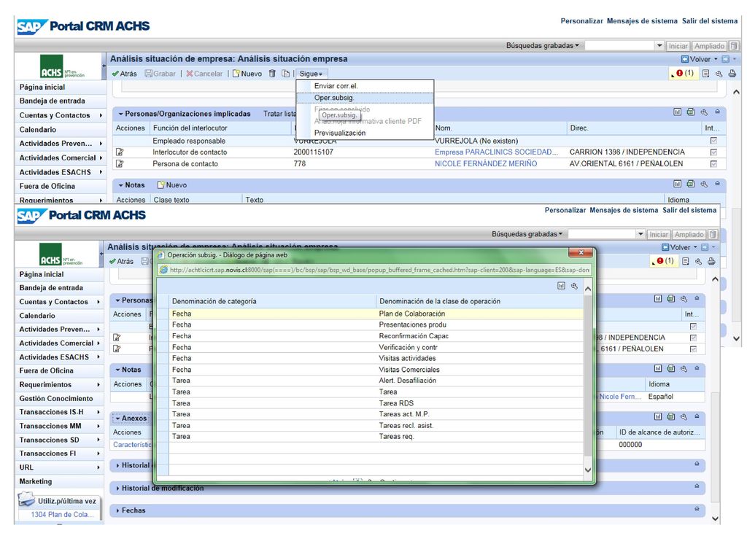Screen dimensions: 747x560
Task: Collapse the Notas section in the upper screenshot
Action: [120, 184]
